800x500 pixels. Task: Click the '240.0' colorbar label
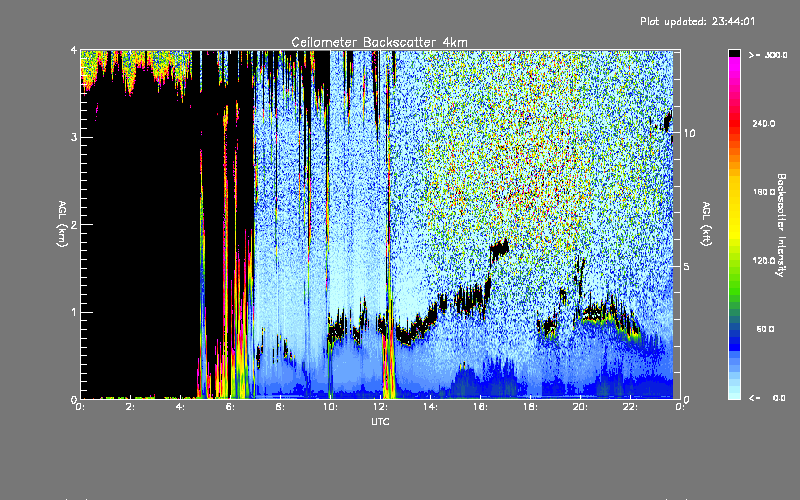(x=764, y=124)
